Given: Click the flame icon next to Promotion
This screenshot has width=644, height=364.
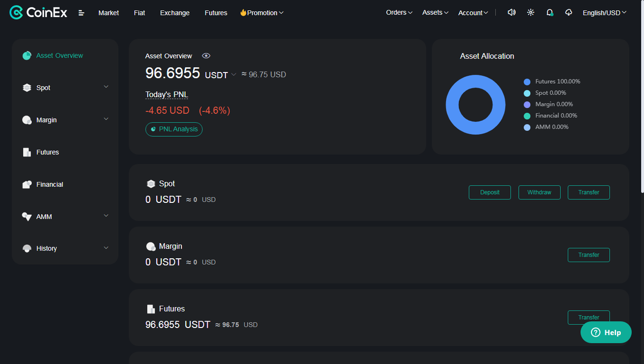Looking at the screenshot, I should pyautogui.click(x=243, y=12).
